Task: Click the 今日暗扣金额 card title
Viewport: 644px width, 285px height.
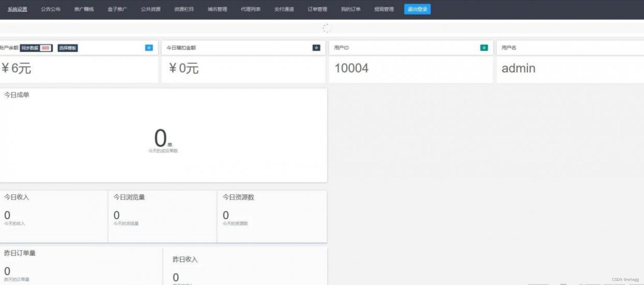Action: pyautogui.click(x=181, y=48)
